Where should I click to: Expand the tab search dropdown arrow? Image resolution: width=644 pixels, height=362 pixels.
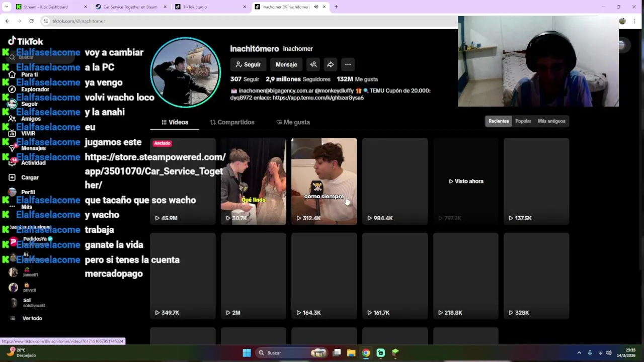6,7
